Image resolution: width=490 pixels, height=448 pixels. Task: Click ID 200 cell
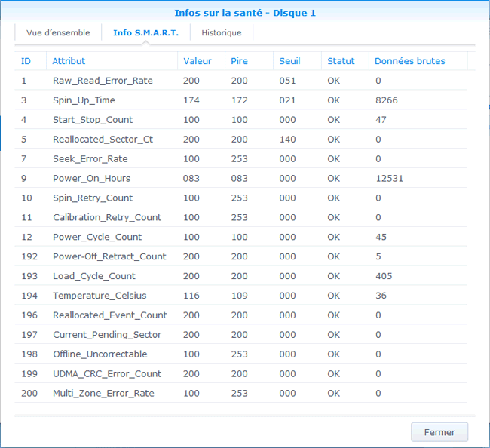point(29,393)
